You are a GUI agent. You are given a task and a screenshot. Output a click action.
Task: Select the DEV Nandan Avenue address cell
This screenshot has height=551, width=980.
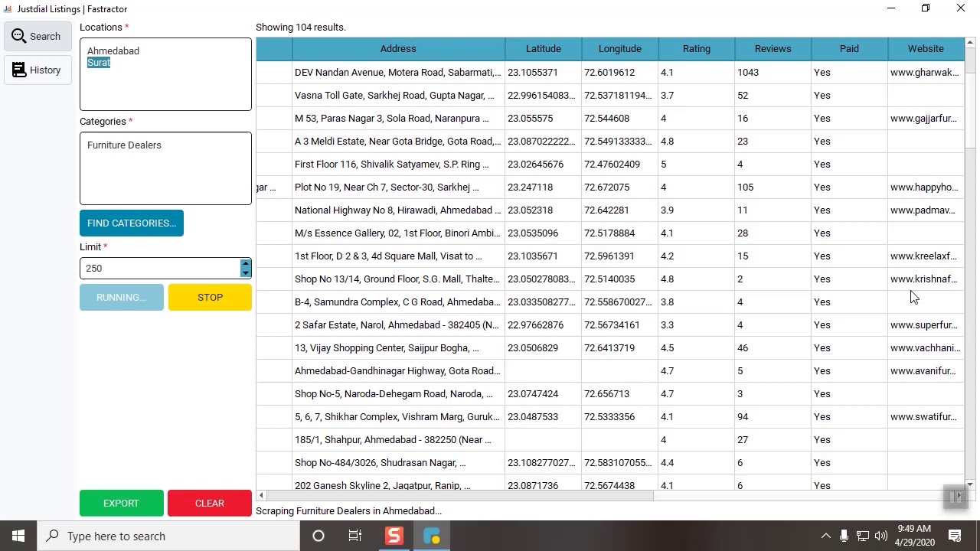coord(398,72)
